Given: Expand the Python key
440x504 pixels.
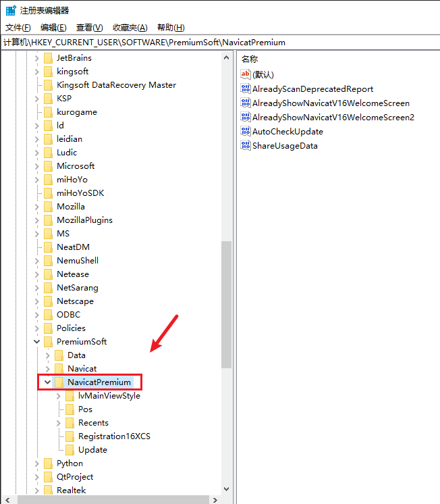Looking at the screenshot, I should point(36,463).
